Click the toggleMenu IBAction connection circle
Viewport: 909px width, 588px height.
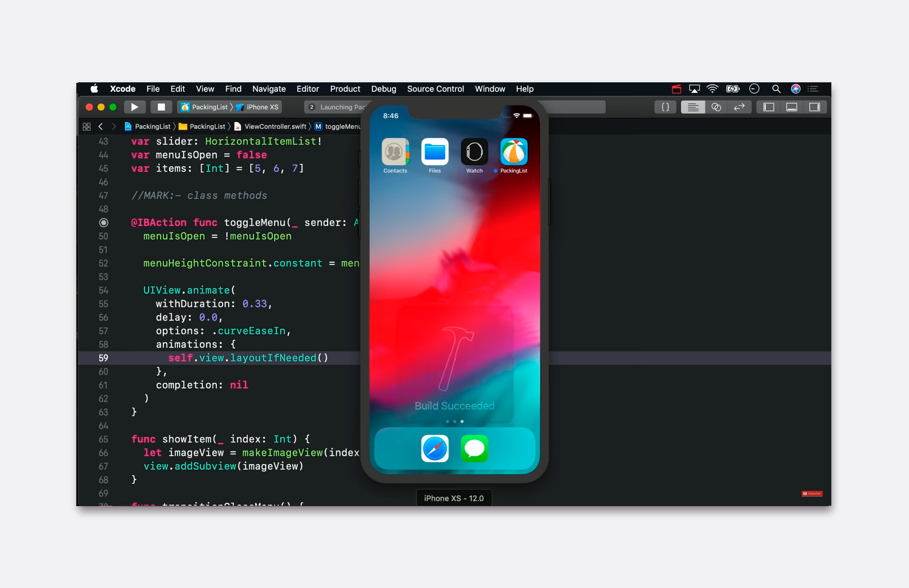tap(104, 222)
